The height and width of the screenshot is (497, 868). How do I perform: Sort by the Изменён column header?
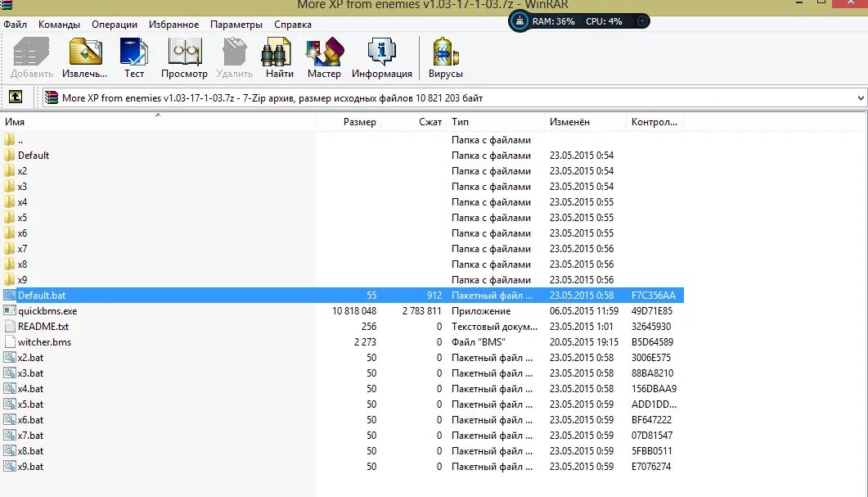pyautogui.click(x=586, y=122)
